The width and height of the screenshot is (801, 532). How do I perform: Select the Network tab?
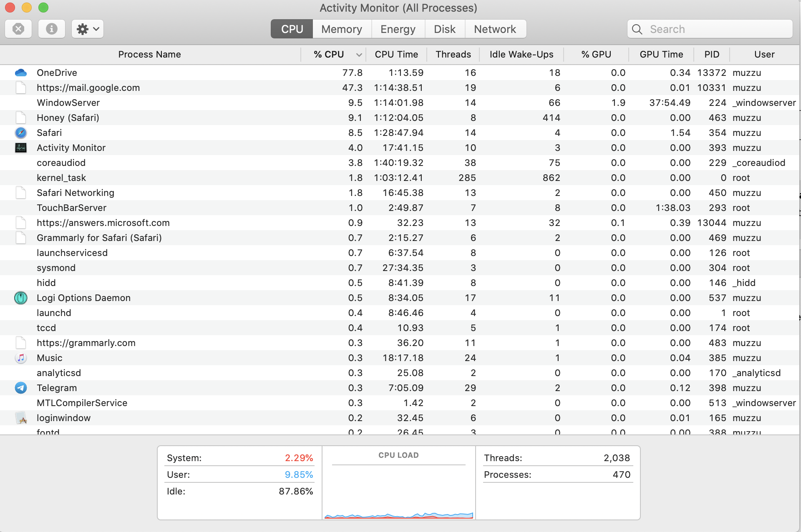click(495, 29)
